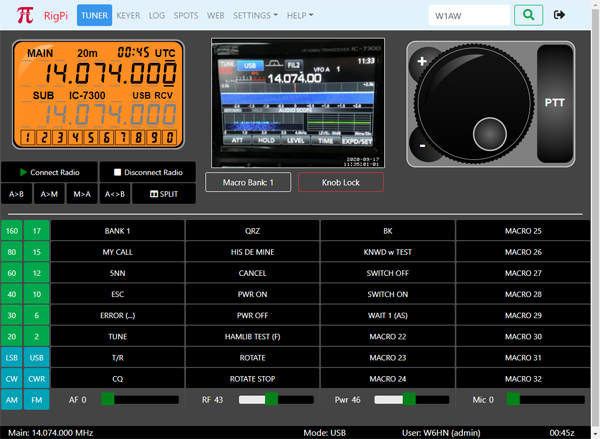The width and height of the screenshot is (600, 439).
Task: Select the 6 meter band
Action: coord(37,315)
